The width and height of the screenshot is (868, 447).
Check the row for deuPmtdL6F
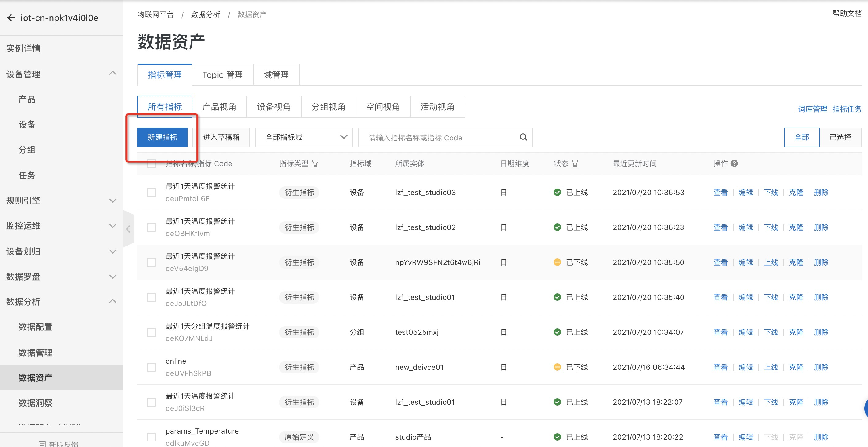151,193
